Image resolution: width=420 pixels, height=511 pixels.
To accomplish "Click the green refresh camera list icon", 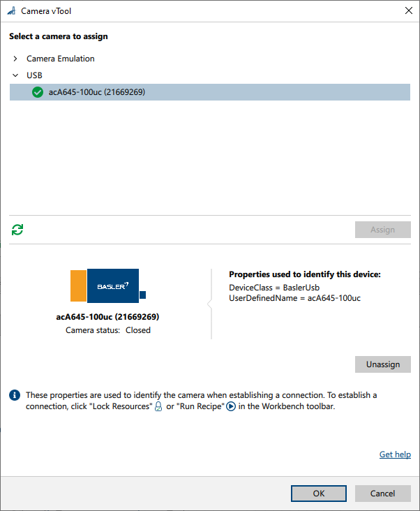I will pyautogui.click(x=17, y=230).
